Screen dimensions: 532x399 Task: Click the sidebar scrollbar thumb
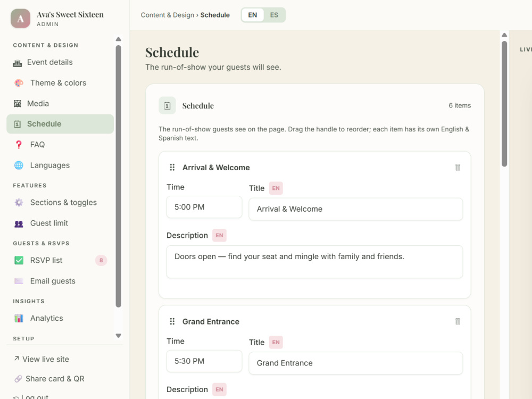pyautogui.click(x=119, y=176)
